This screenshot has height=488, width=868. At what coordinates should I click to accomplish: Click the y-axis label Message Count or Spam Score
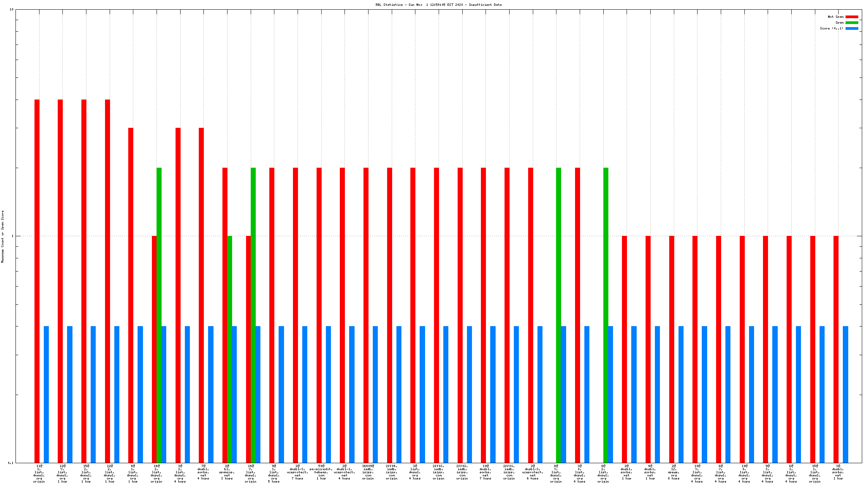tap(3, 237)
